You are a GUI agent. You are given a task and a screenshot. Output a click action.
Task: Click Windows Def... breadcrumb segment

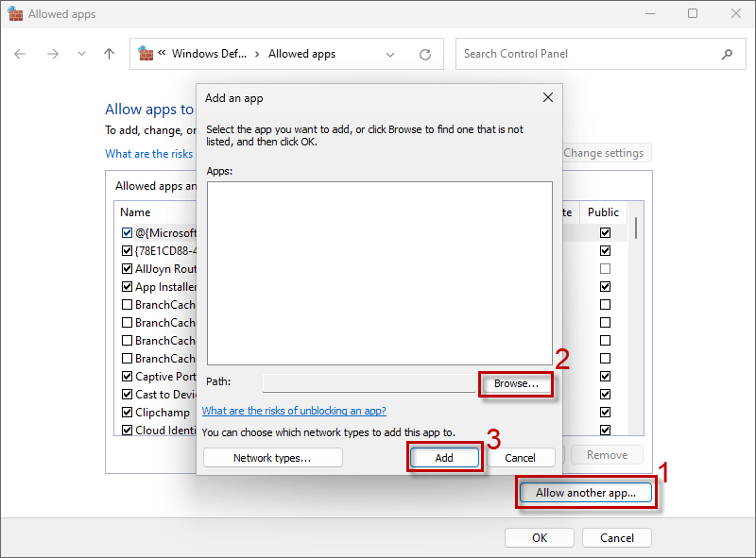click(209, 54)
